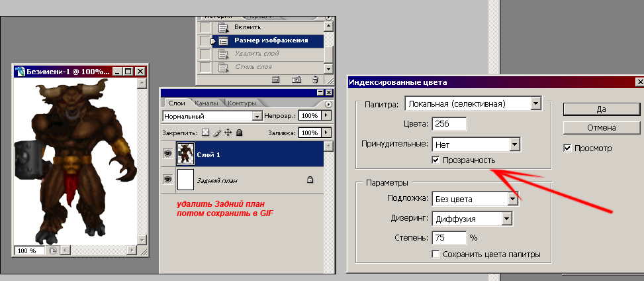Close the Layers palette window
The image size is (644, 281).
(x=328, y=93)
